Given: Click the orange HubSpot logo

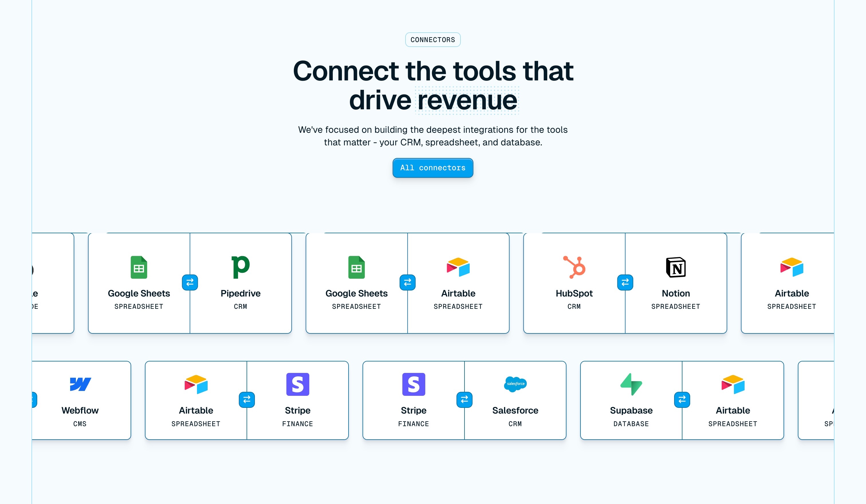Looking at the screenshot, I should 574,267.
